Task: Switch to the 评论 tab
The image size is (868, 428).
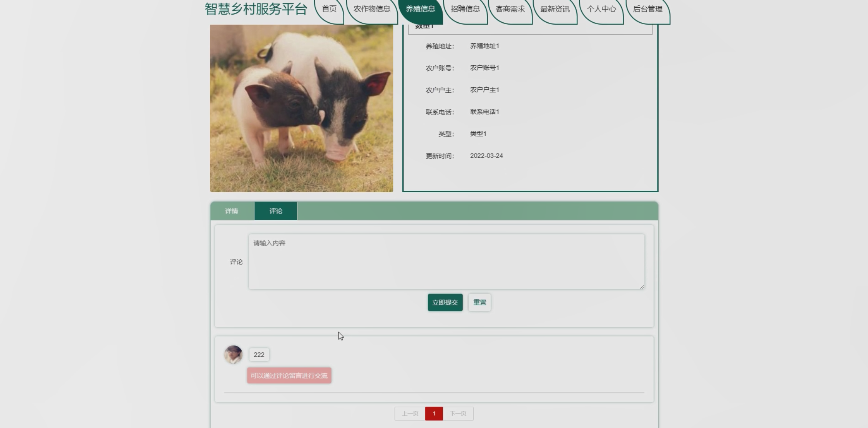Action: pyautogui.click(x=276, y=211)
